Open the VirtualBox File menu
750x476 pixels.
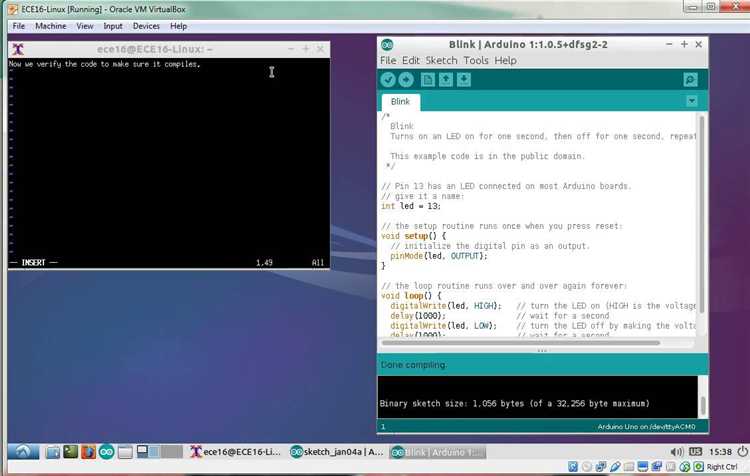tap(19, 26)
